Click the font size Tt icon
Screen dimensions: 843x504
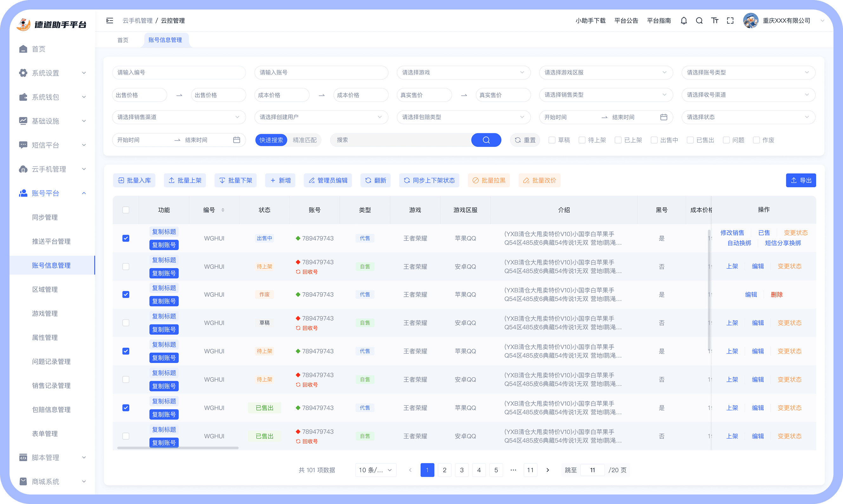[715, 21]
